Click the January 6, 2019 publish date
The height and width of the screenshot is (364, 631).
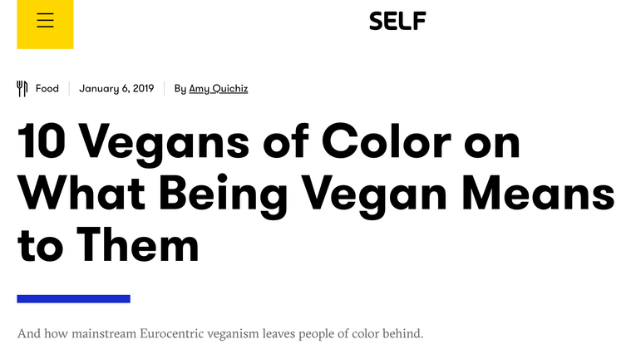pyautogui.click(x=116, y=88)
